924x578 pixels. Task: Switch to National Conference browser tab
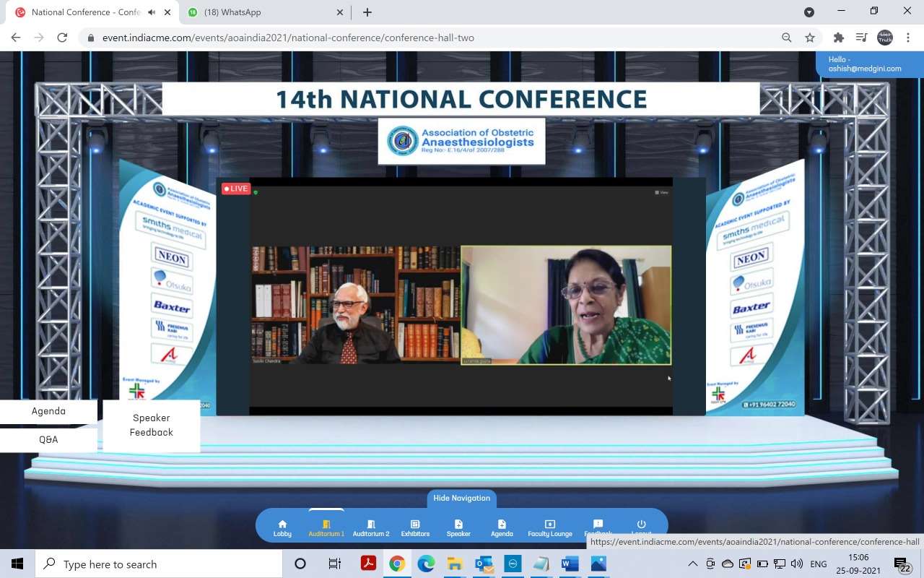point(85,12)
